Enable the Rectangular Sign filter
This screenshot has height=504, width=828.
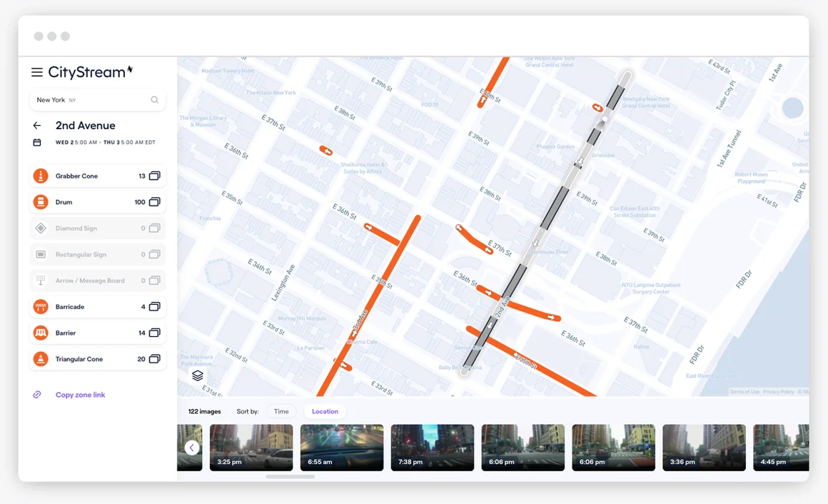[x=39, y=254]
